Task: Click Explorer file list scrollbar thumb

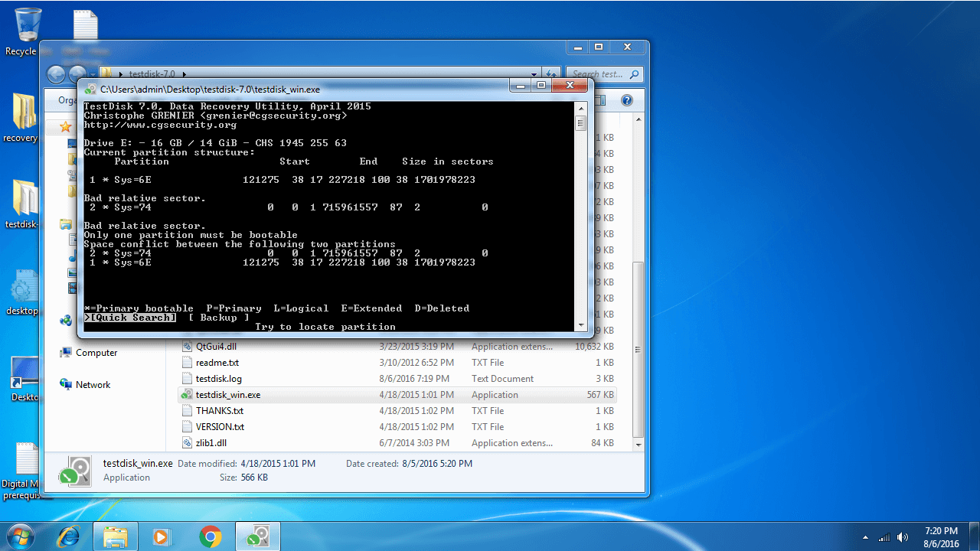Action: [639, 349]
